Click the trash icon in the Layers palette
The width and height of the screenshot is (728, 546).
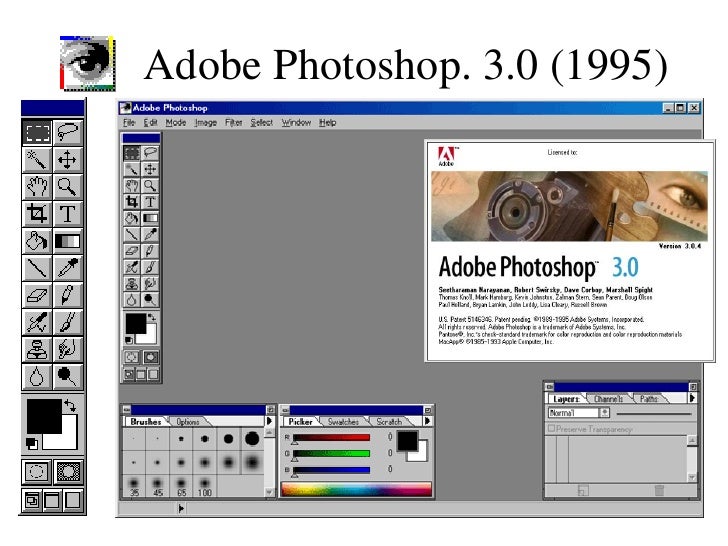tap(659, 490)
